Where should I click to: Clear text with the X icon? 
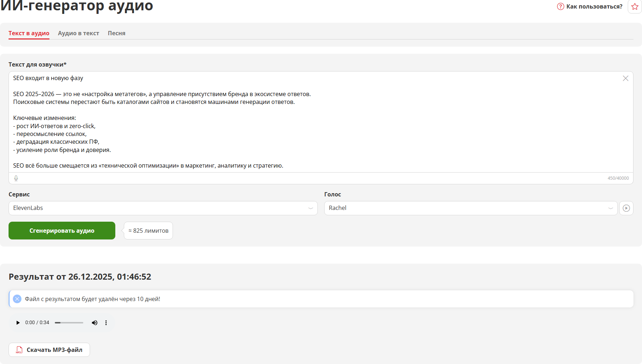(x=625, y=78)
